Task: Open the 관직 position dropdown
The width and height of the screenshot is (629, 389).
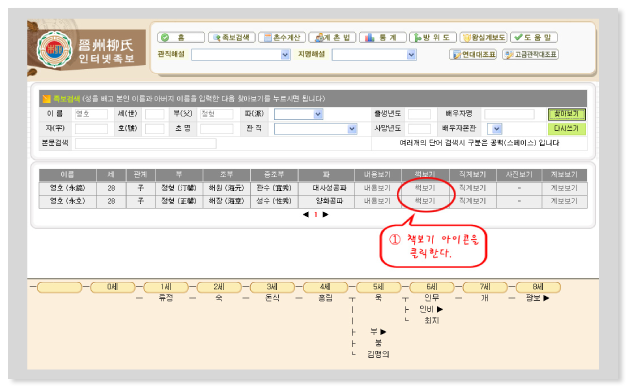Action: pos(352,129)
